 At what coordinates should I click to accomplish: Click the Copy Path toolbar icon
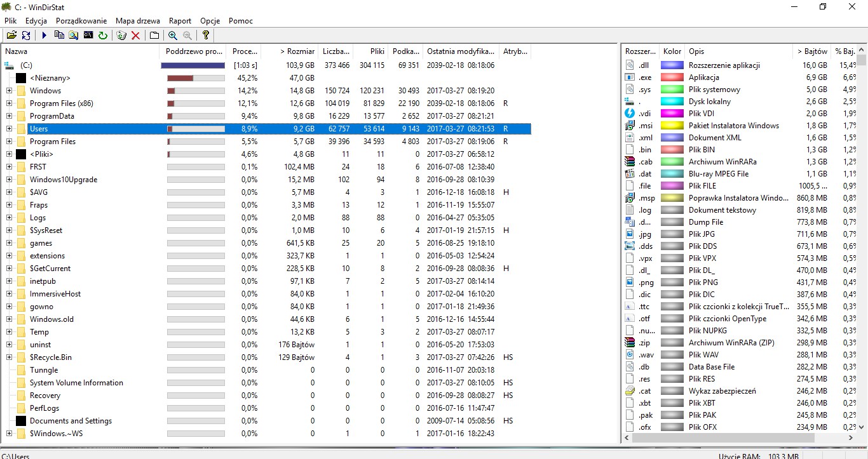click(x=59, y=36)
